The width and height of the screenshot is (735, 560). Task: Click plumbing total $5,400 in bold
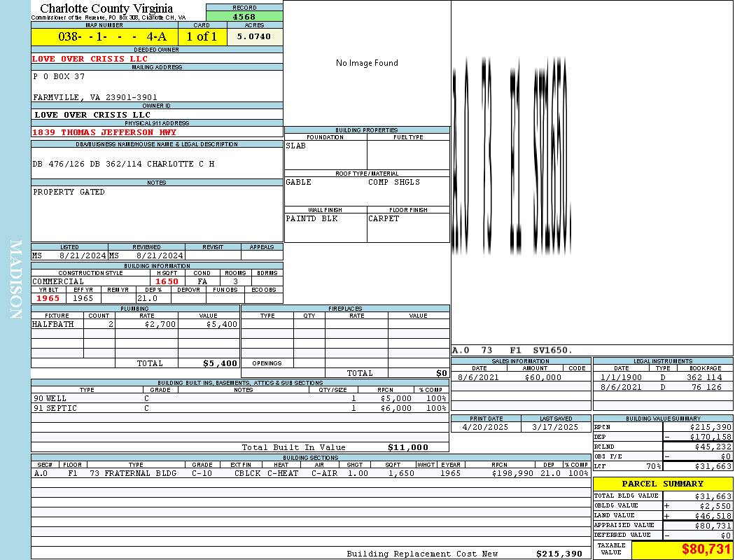[x=220, y=363]
